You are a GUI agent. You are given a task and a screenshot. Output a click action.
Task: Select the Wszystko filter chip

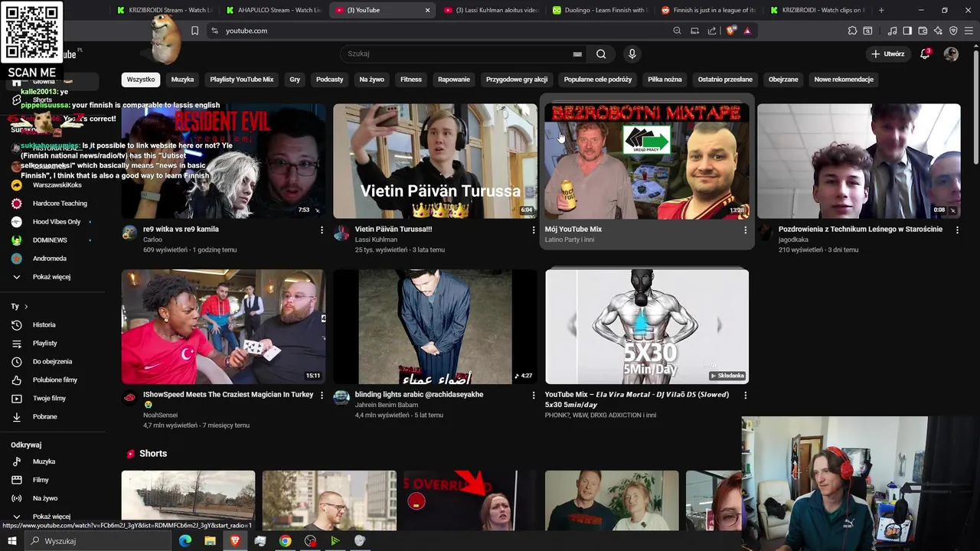[141, 80]
